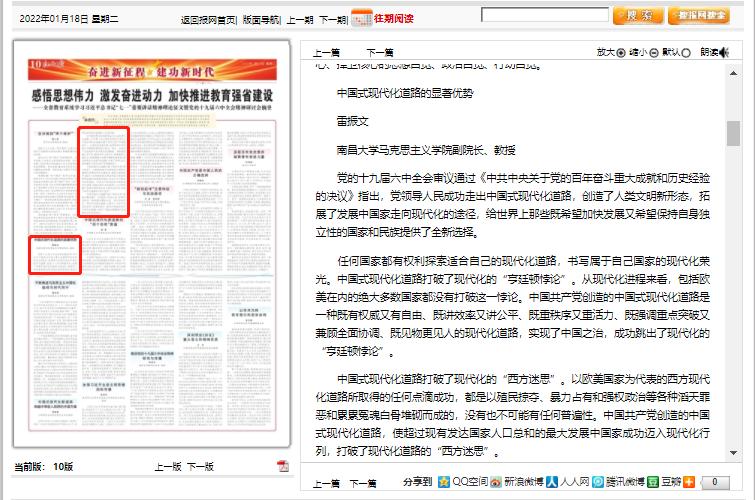This screenshot has width=755, height=500.
Task: Click the 朗读 speaker icon
Action: (x=724, y=52)
